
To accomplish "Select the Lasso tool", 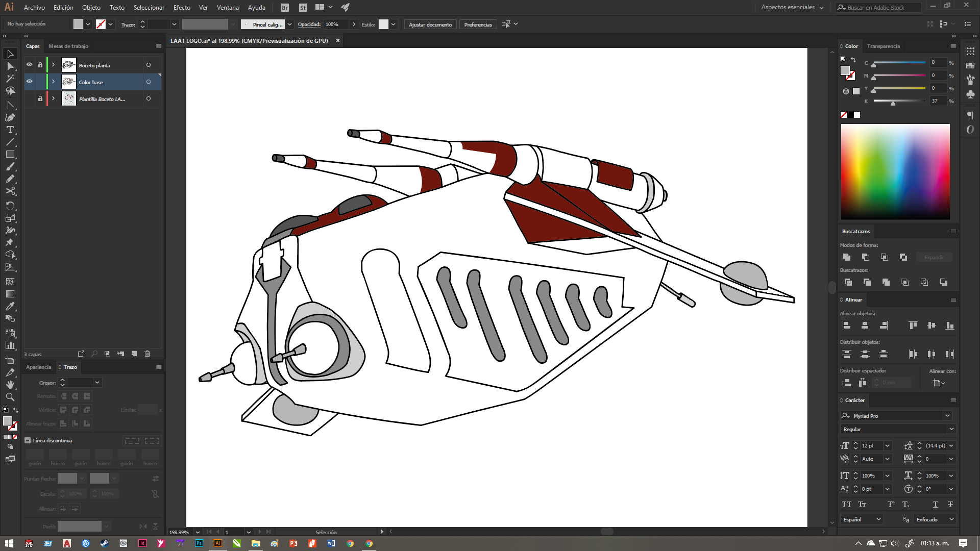I will [x=10, y=91].
